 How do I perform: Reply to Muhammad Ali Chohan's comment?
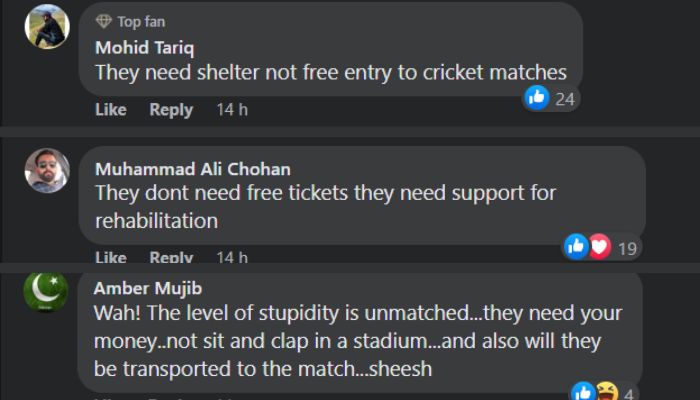(x=171, y=258)
